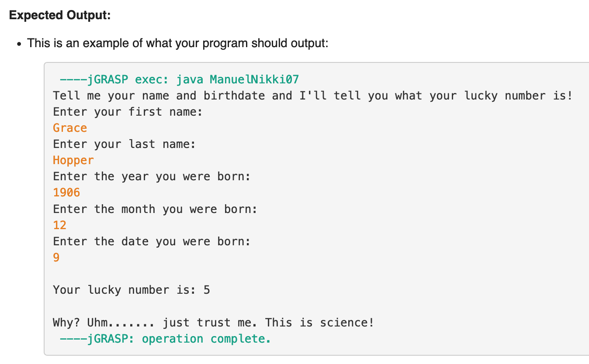Click "Enter your last name:" prompt
The height and width of the screenshot is (364, 589).
click(x=125, y=144)
